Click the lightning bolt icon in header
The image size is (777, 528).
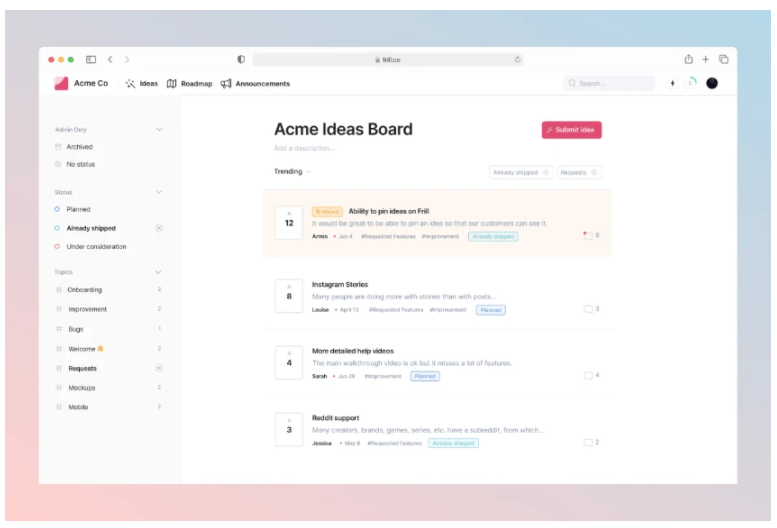click(672, 83)
